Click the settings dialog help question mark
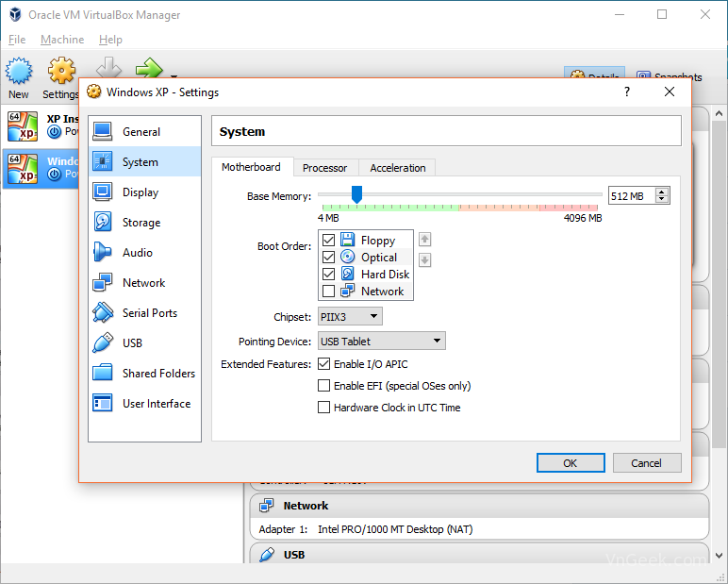Viewport: 728px width, 584px height. point(627,92)
